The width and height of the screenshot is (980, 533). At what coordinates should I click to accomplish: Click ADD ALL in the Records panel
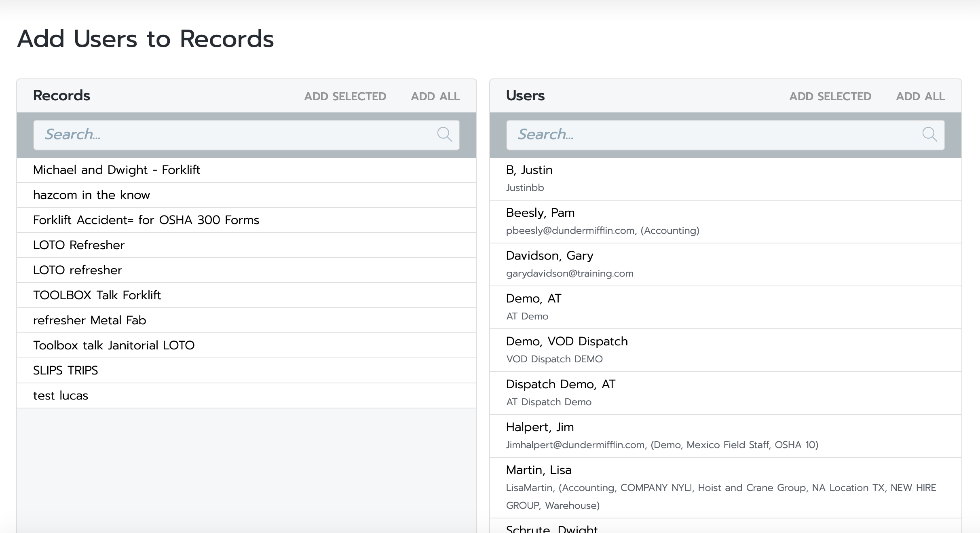435,96
